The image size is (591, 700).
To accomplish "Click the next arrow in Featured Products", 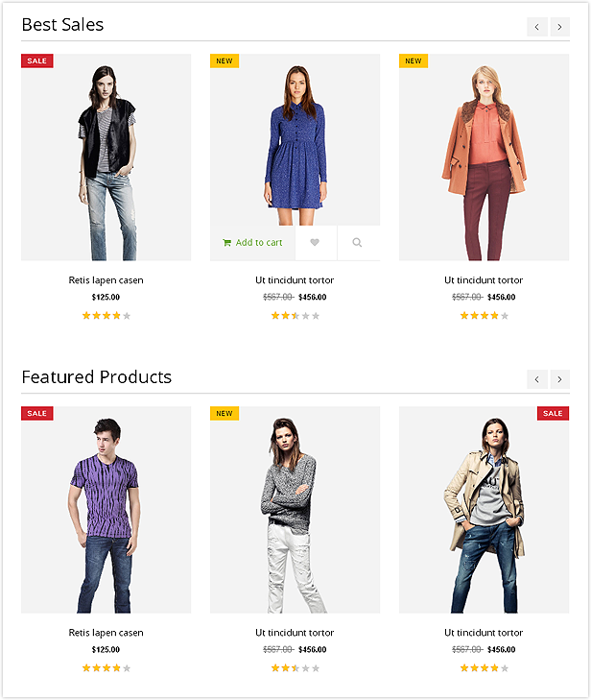I will click(x=559, y=379).
